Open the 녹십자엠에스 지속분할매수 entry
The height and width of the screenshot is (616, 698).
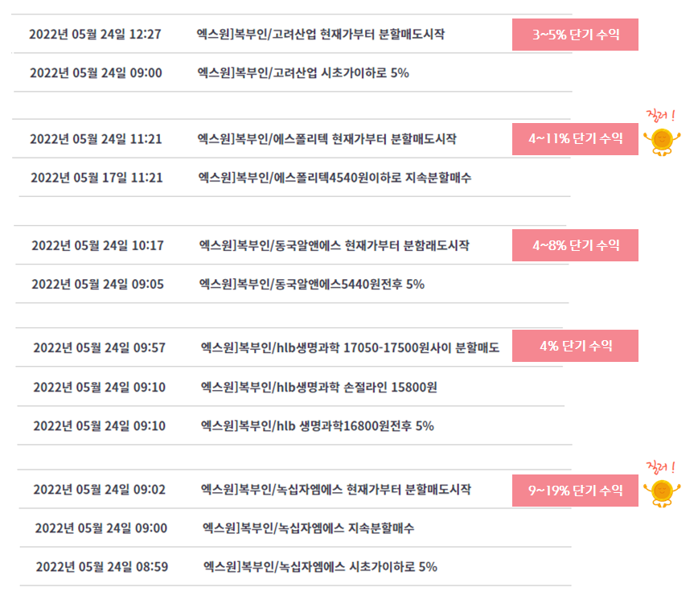tap(309, 528)
